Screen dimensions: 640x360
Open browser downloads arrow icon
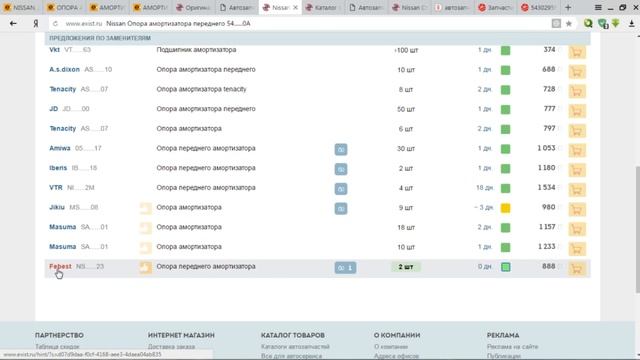[631, 24]
